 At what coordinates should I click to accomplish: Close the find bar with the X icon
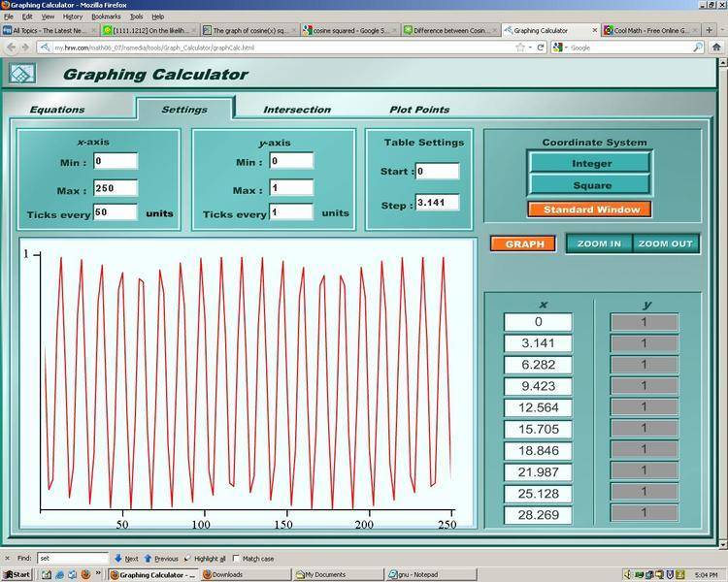click(x=7, y=559)
